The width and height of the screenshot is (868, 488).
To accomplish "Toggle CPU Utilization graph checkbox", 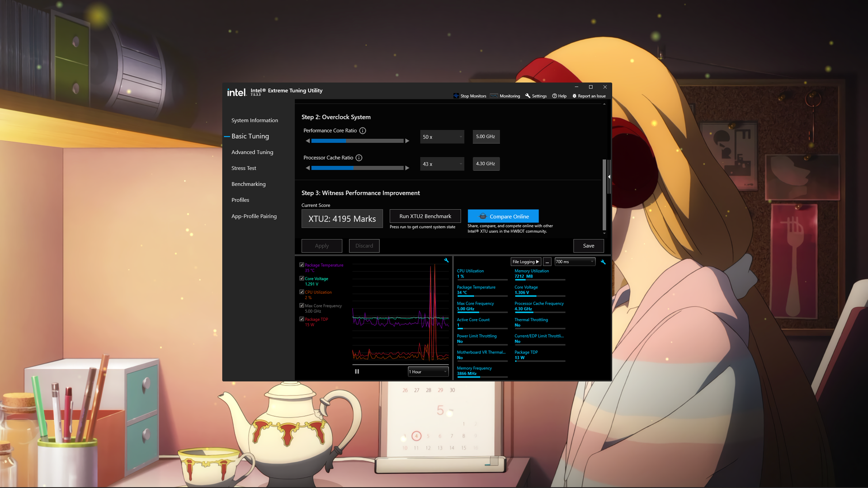I will (x=302, y=292).
